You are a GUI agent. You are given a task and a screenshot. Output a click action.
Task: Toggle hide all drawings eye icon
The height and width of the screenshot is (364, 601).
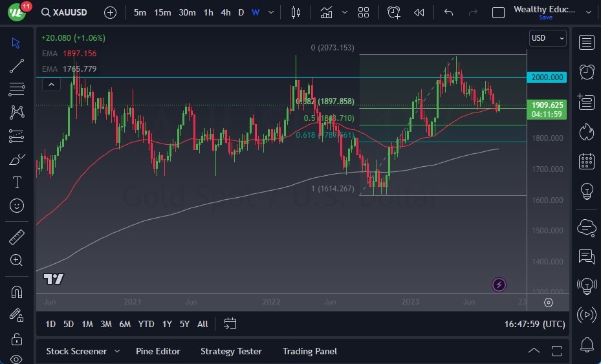pos(16,359)
